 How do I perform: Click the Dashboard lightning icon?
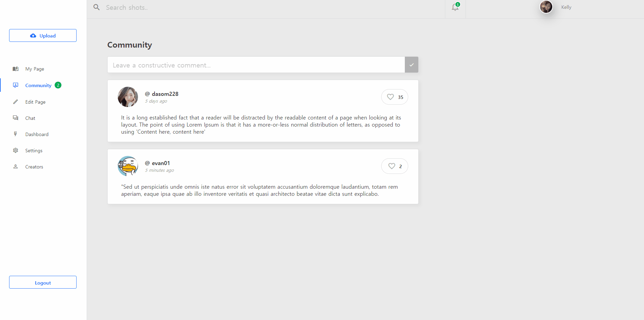click(16, 134)
